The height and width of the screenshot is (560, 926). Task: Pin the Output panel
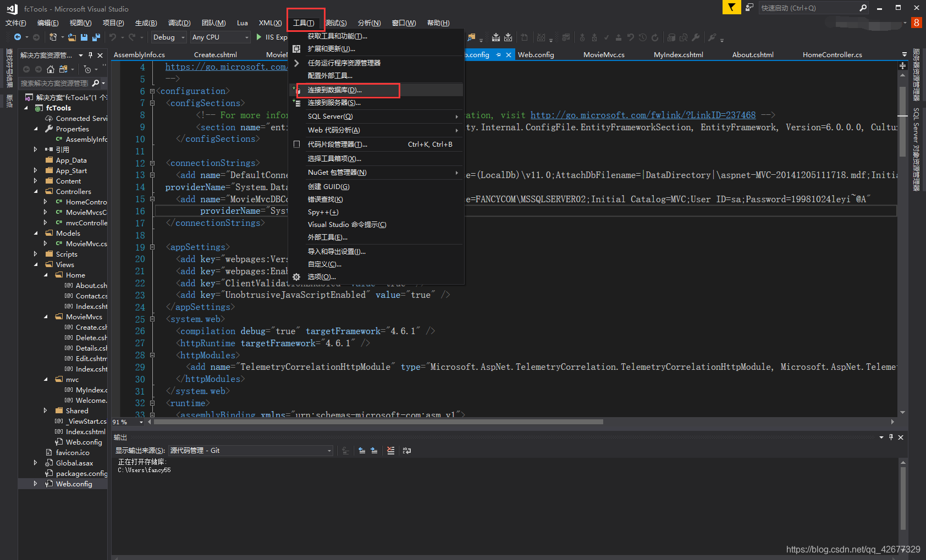(891, 437)
